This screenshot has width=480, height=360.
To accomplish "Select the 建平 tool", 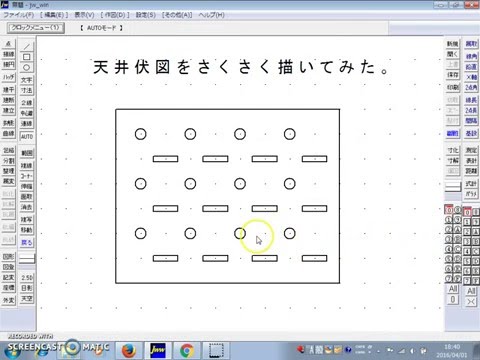I will 9,90.
